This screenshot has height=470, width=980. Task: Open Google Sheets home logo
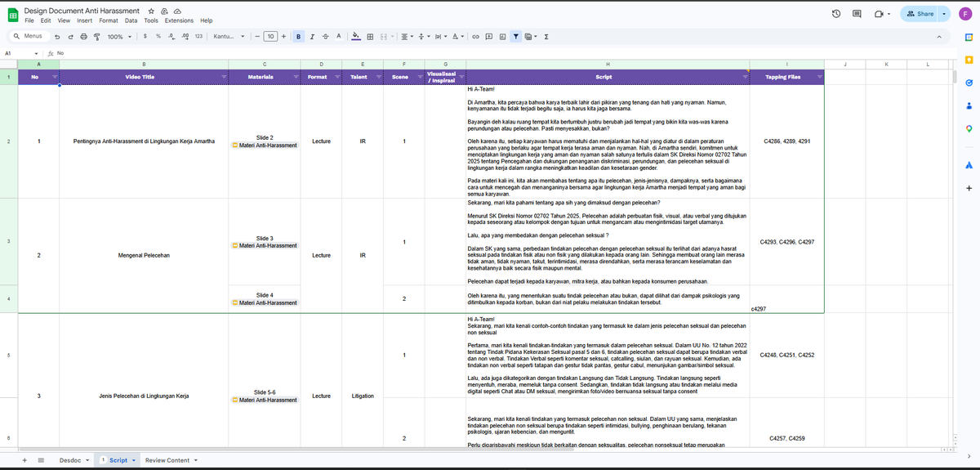point(13,16)
